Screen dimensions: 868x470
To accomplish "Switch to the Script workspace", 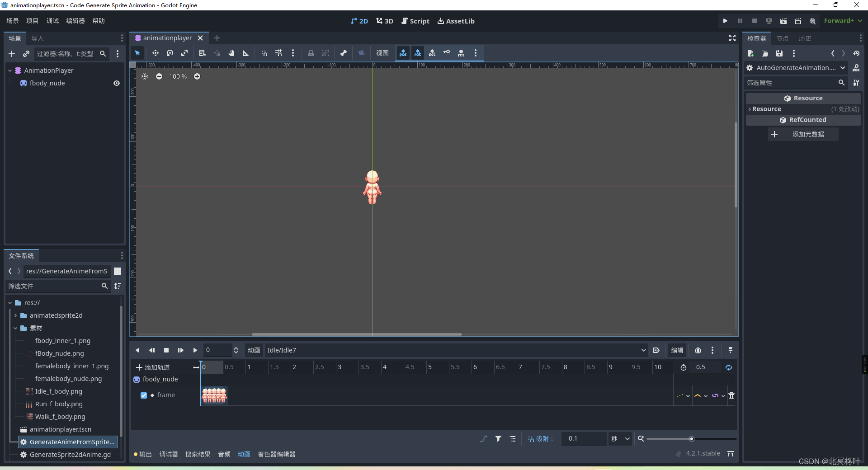I will click(x=415, y=21).
